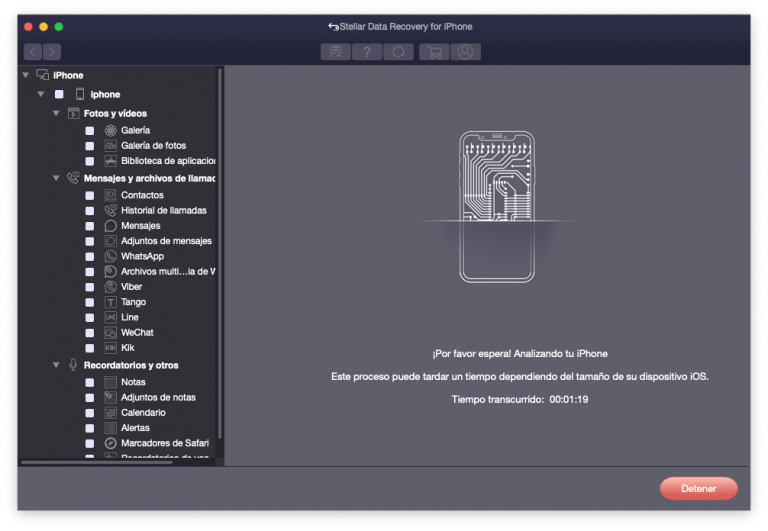Click the elapsed time 00:01:19 text
Screen dimensions: 768x531
569,399
